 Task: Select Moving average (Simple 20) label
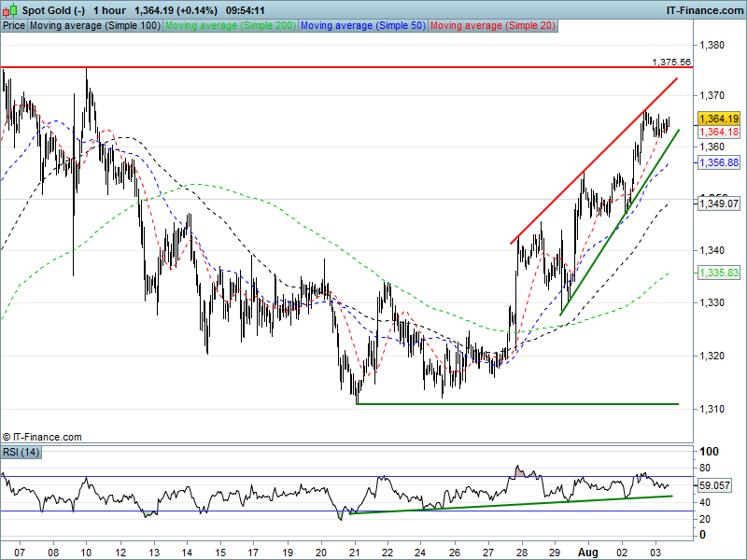click(x=493, y=26)
